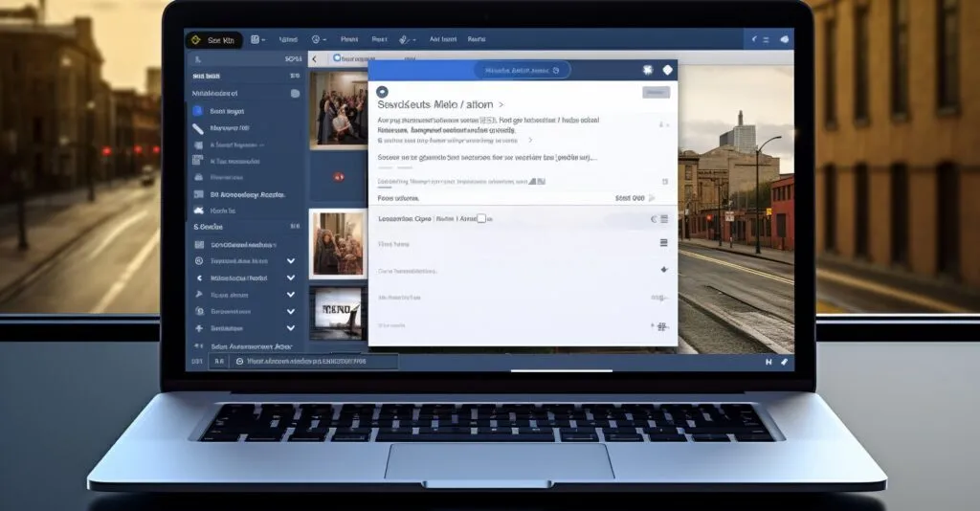Open the group photo thumbnail
The height and width of the screenshot is (511, 980).
click(339, 109)
